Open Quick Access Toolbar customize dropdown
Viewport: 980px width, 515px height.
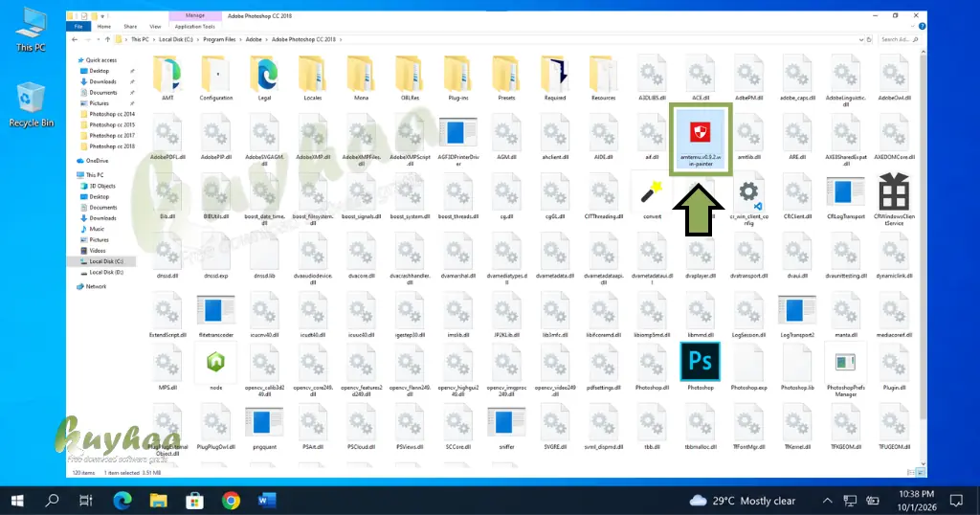click(x=101, y=15)
